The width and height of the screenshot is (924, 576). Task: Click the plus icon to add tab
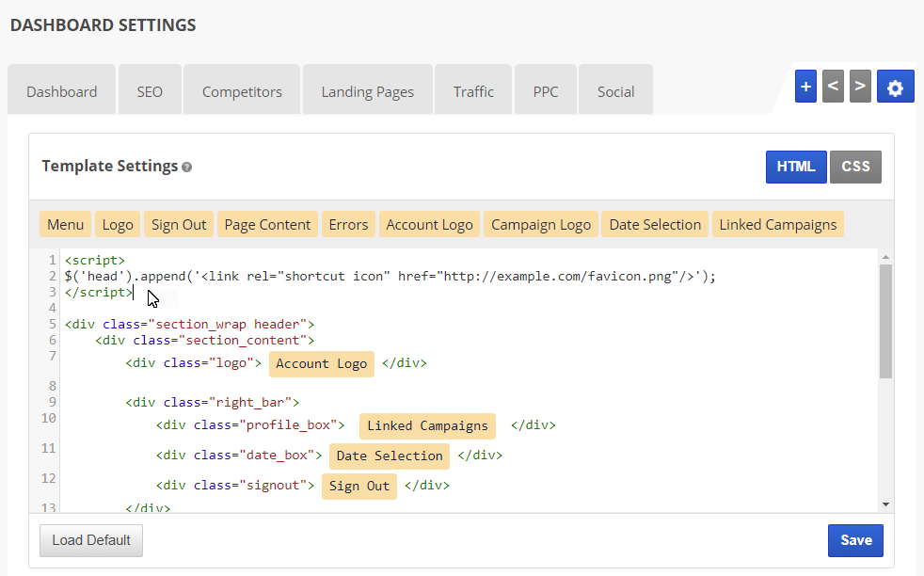pyautogui.click(x=805, y=87)
